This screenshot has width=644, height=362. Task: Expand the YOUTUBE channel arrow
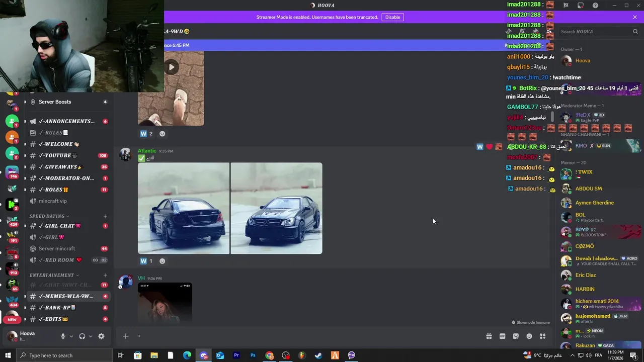[x=25, y=155]
